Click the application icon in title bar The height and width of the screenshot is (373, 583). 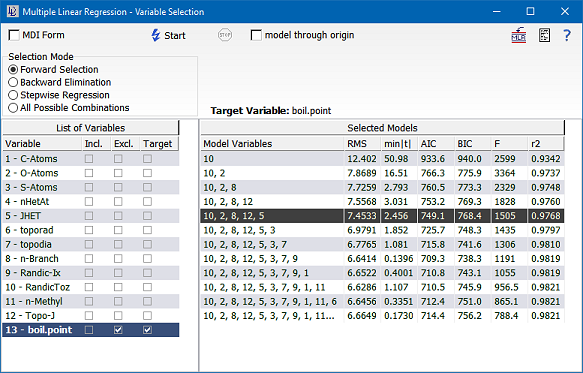[x=13, y=12]
